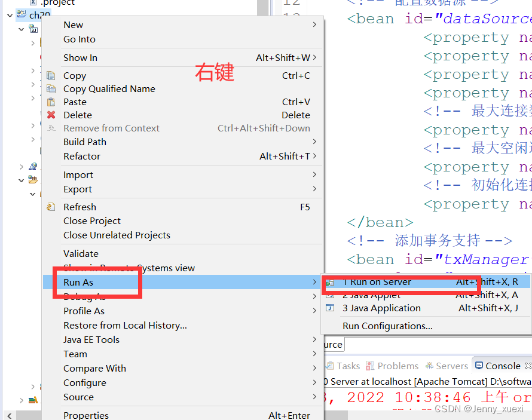Refresh the project via Refresh entry
The height and width of the screenshot is (420, 532).
(184, 207)
